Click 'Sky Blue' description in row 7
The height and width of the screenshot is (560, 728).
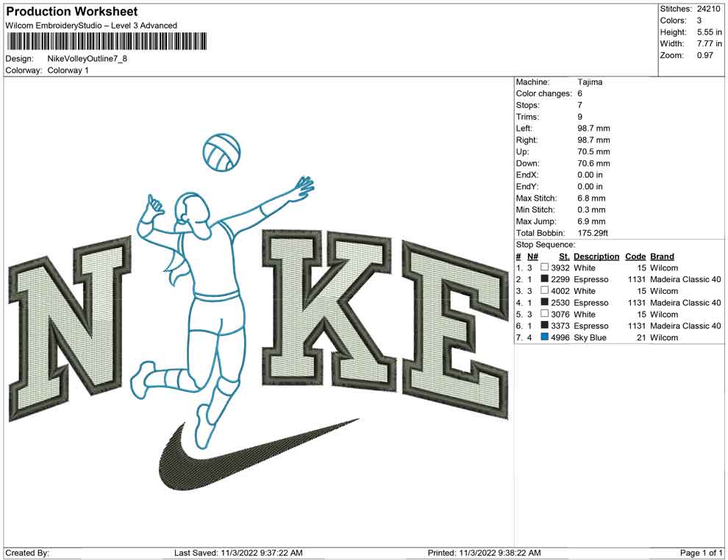point(590,337)
